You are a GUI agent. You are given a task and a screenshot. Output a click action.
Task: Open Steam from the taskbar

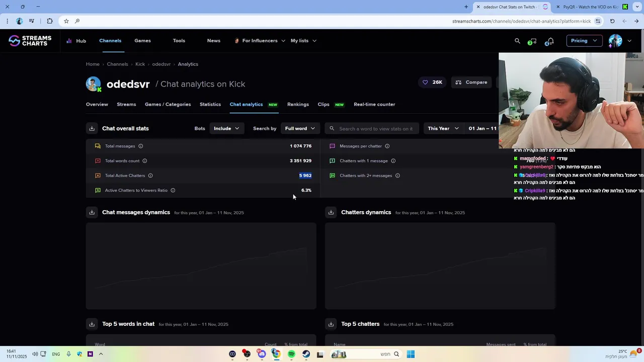(306, 354)
